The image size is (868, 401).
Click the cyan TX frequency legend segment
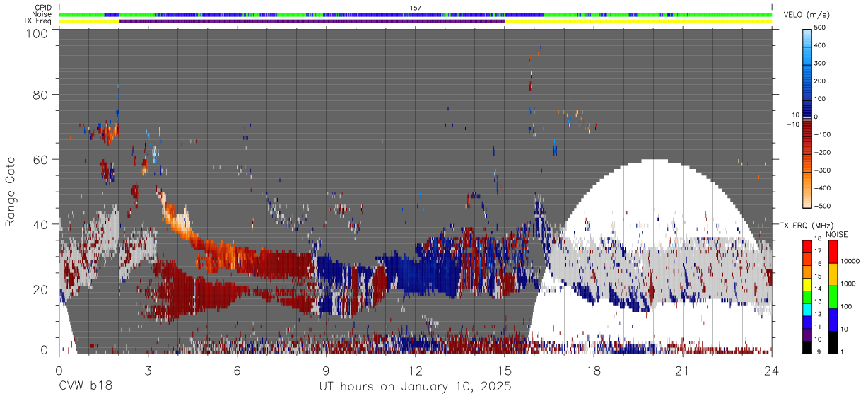click(x=807, y=309)
